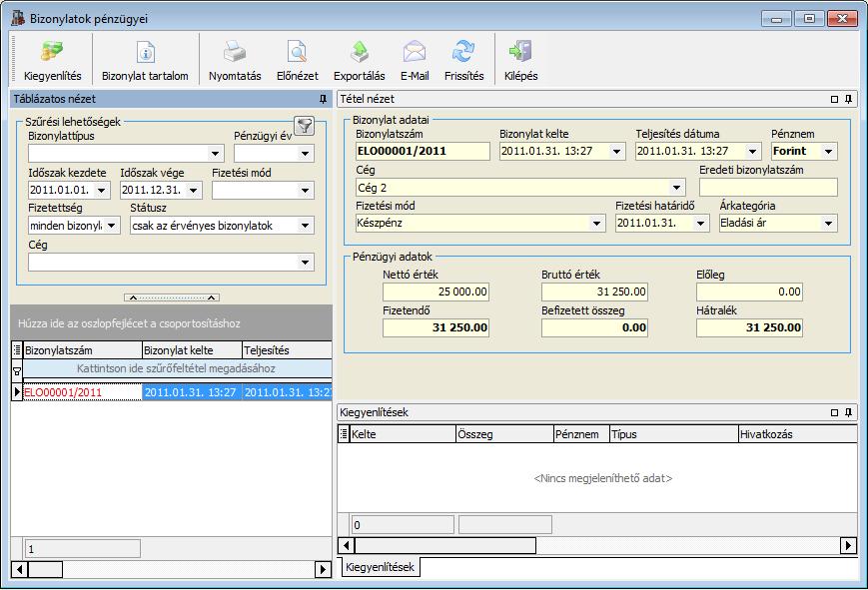868x590 pixels.
Task: Open the Készpénz payment method dropdown
Action: click(596, 223)
